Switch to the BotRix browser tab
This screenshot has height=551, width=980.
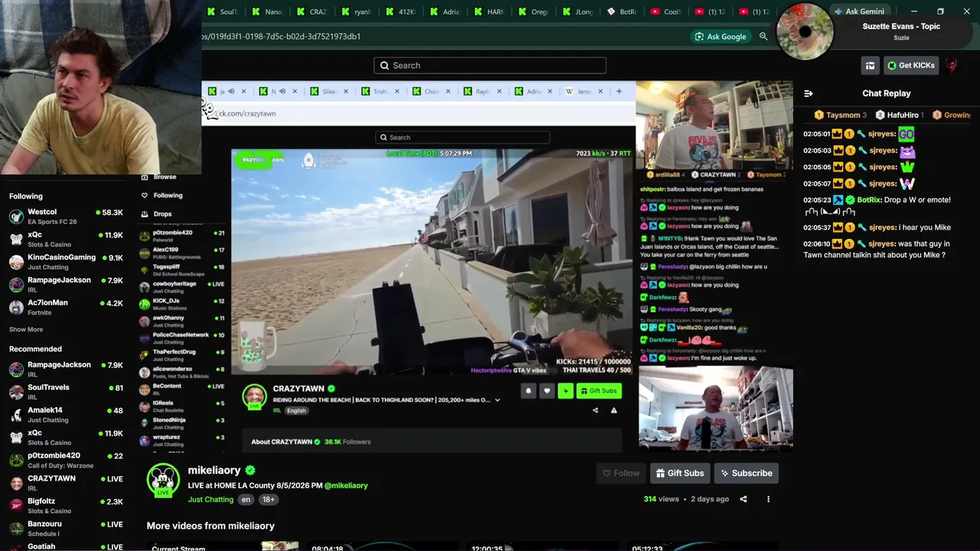point(623,11)
